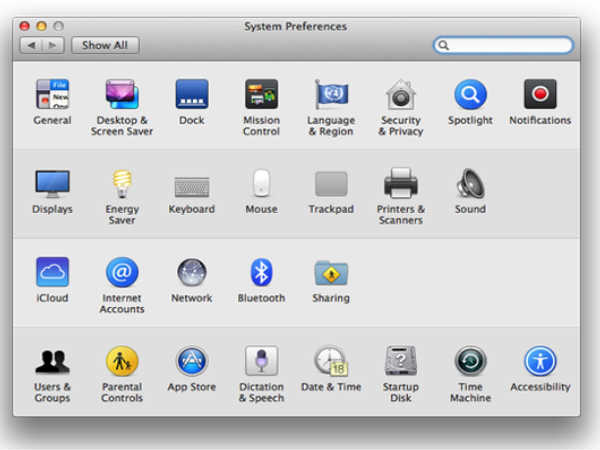Open Security & Privacy settings
The image size is (600, 450).
[401, 95]
